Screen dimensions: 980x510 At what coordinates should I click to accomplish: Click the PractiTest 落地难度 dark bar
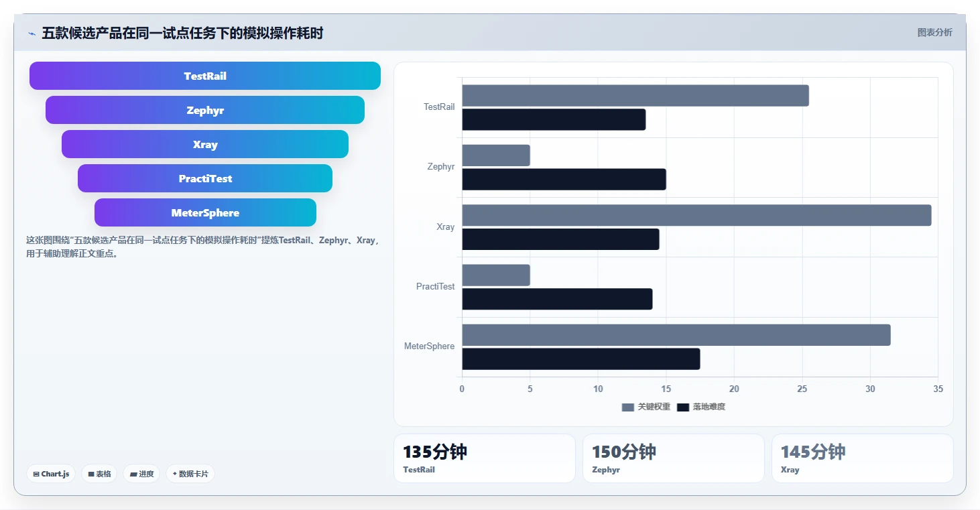click(x=557, y=299)
